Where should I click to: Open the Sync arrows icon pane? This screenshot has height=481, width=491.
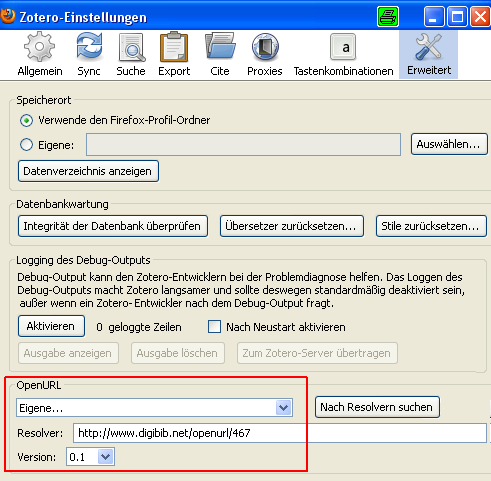click(89, 55)
